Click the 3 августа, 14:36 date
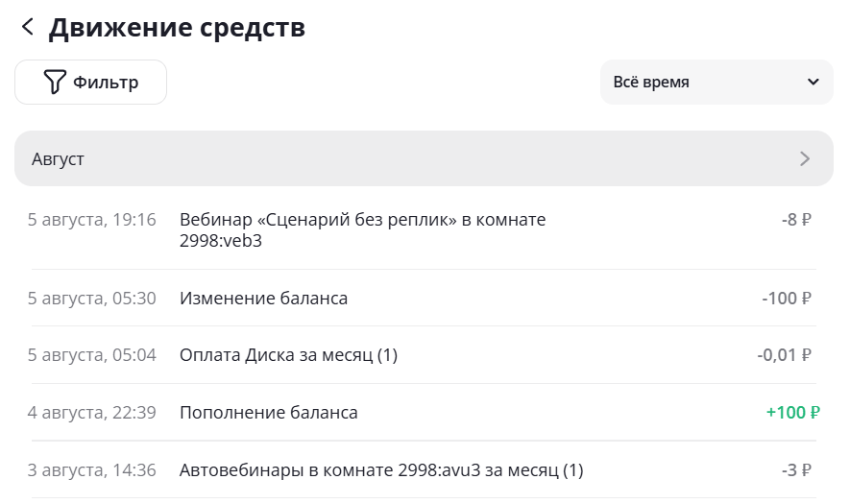 [91, 470]
